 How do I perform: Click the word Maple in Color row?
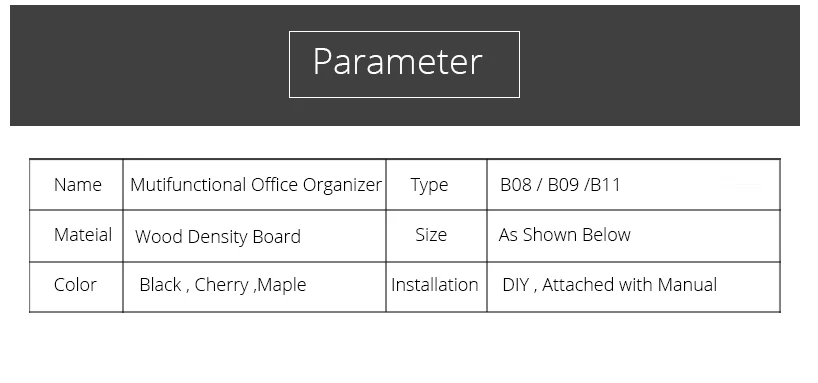(x=282, y=285)
